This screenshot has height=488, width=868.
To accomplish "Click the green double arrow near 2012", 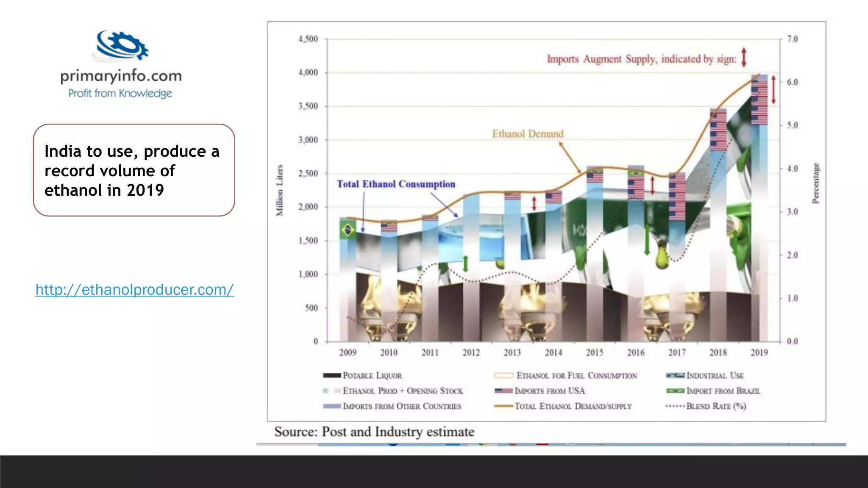I will click(465, 263).
